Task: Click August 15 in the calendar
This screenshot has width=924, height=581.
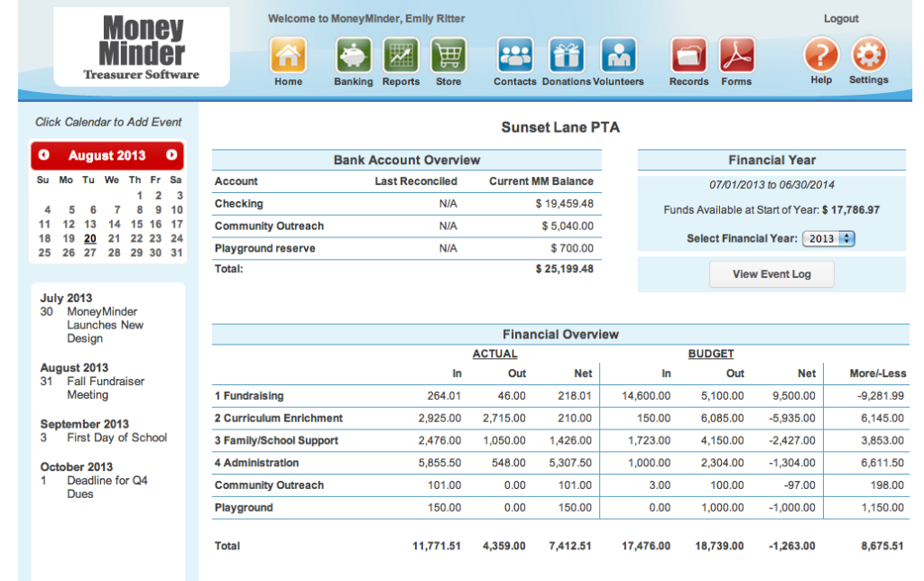Action: point(137,225)
